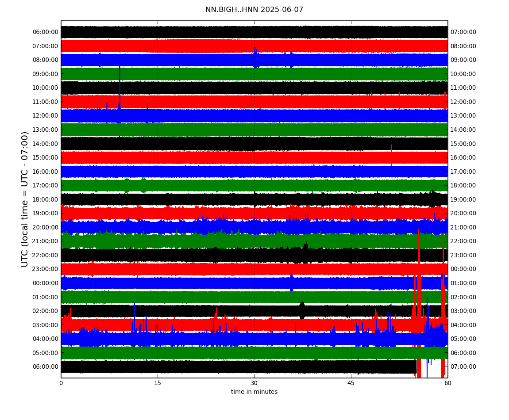This screenshot has height=420, width=509.
Task: Click left UTC axis label 21:00:00
Action: point(46,241)
